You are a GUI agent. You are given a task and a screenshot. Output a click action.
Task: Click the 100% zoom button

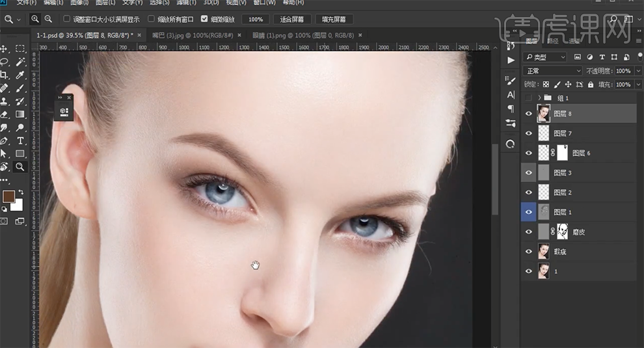[x=256, y=20]
